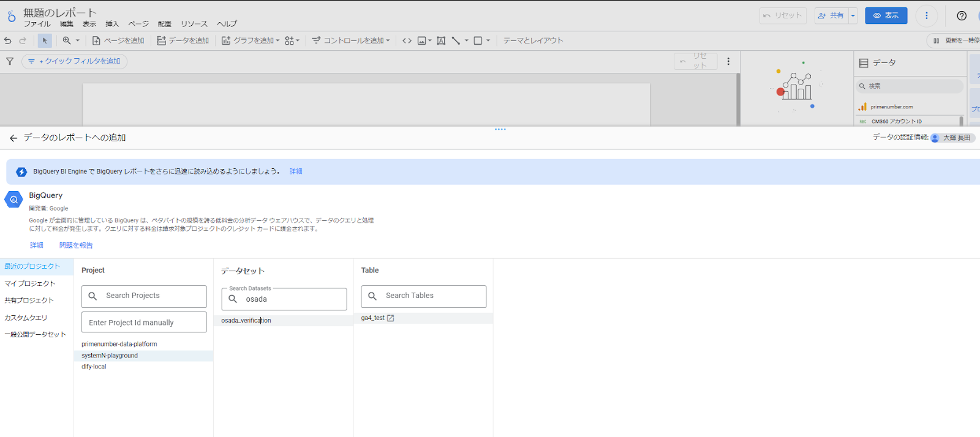980x437 pixels.
Task: Click the Looker Studio logo icon
Action: click(x=11, y=17)
